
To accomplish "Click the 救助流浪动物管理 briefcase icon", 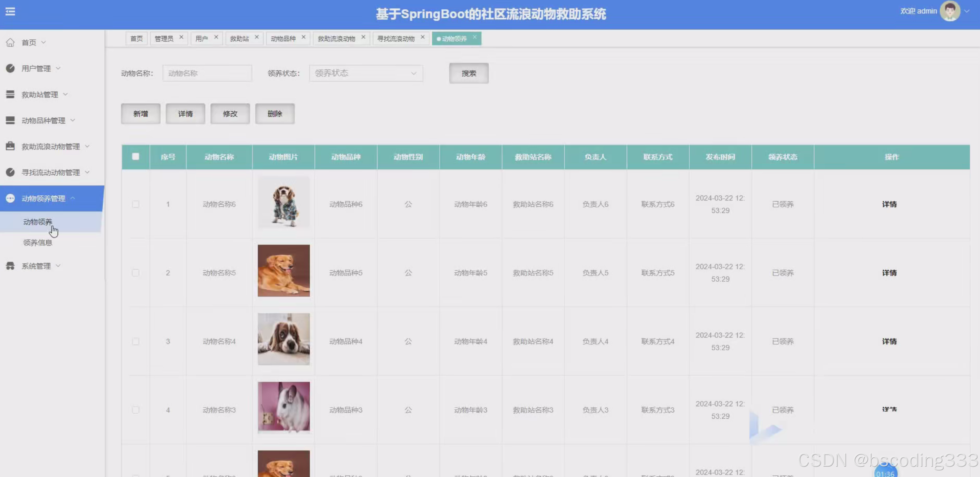I will coord(10,146).
